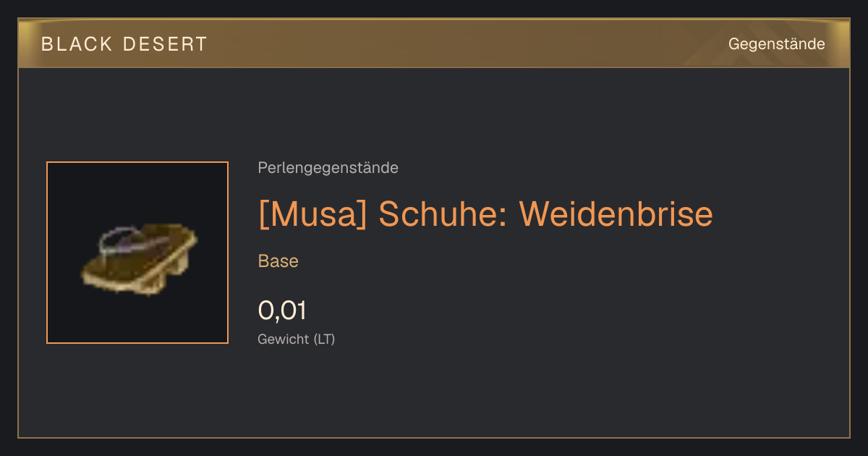Click the orange-bordered item thumbnail frame

click(137, 253)
